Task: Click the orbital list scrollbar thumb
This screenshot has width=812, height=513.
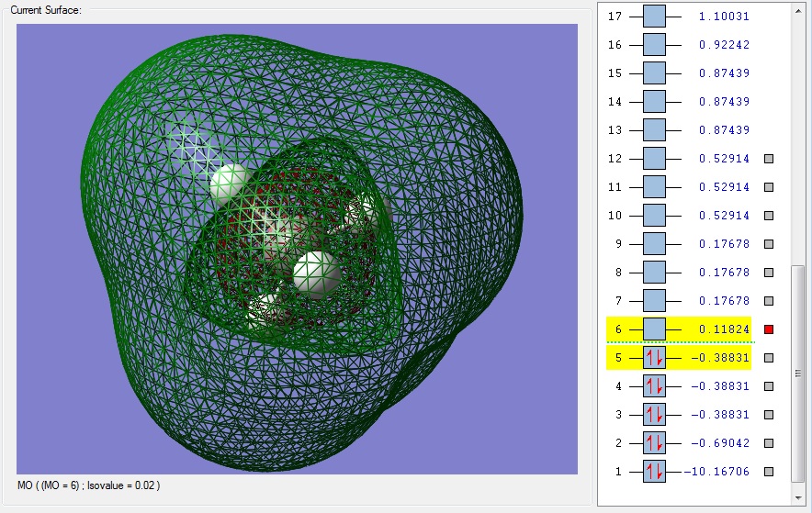Action: pyautogui.click(x=798, y=374)
